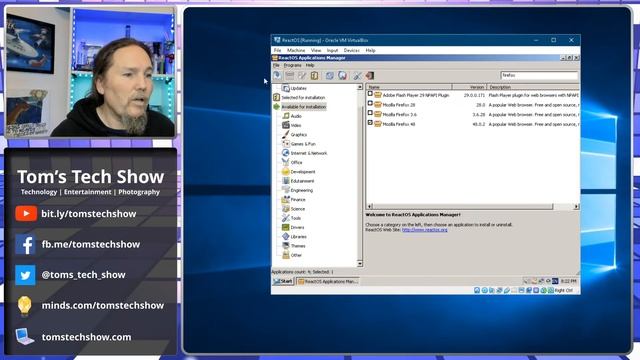Open the Finance category

tap(298, 200)
